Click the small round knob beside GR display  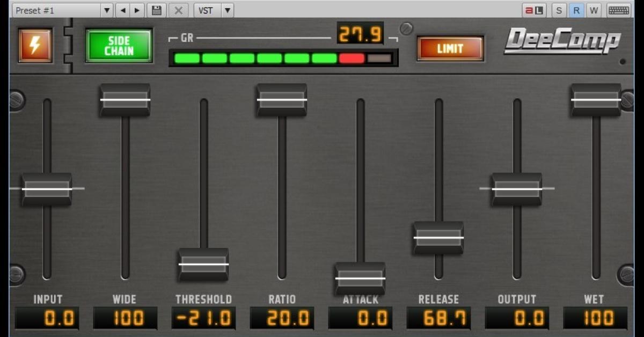407,29
